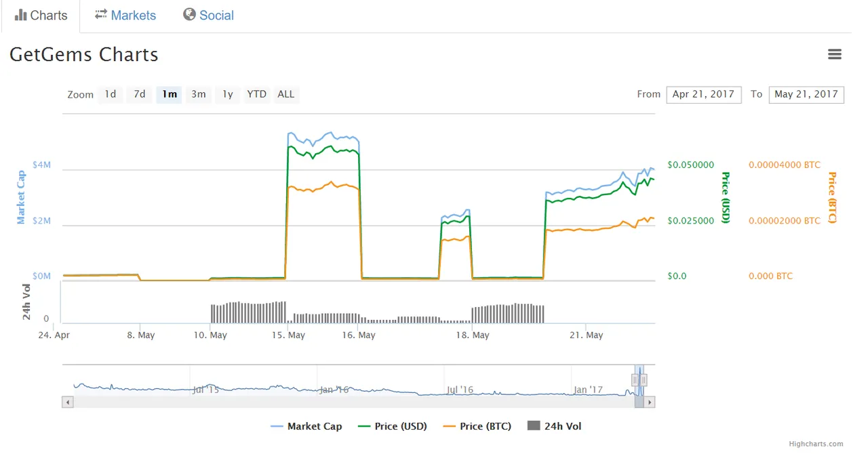Click the $2M axis label

click(x=41, y=221)
